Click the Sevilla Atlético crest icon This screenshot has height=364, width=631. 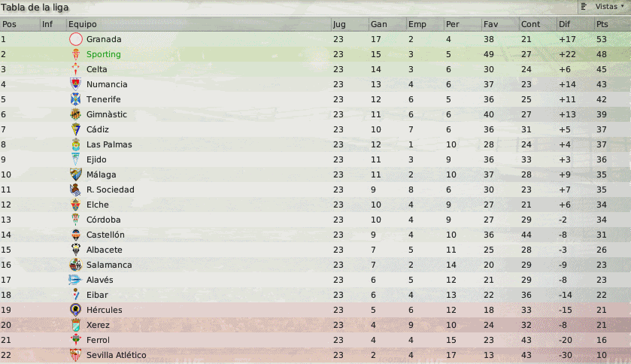(x=75, y=355)
